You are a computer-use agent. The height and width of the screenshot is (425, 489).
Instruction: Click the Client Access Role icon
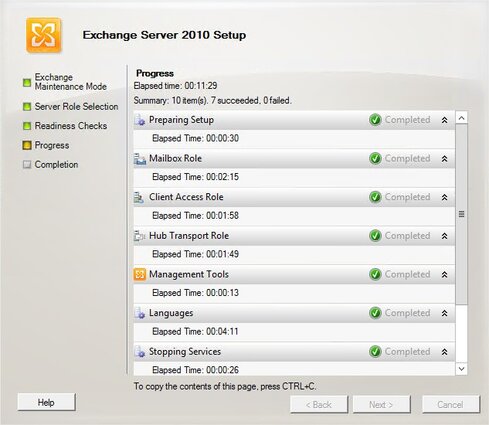coord(139,197)
